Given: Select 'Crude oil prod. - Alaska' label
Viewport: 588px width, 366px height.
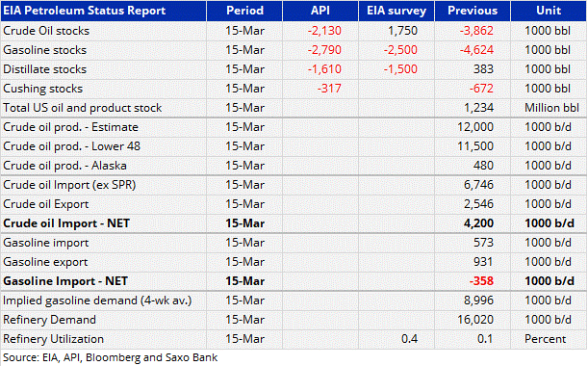Looking at the screenshot, I should [x=64, y=166].
